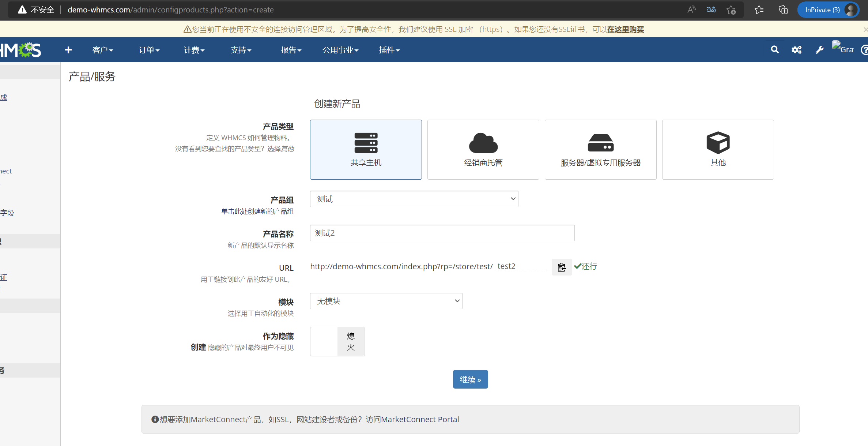Image resolution: width=868 pixels, height=446 pixels.
Task: Click the WHMCS logo in the navbar
Action: point(20,50)
